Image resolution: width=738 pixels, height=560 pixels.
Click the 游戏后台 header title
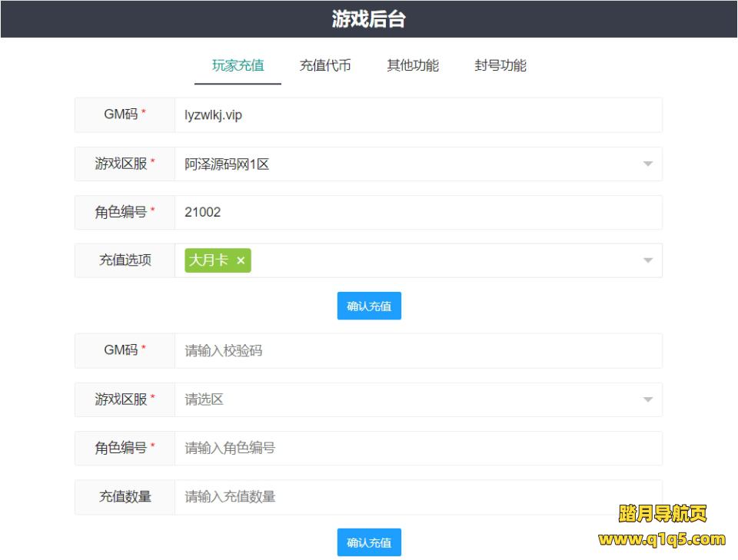[368, 19]
